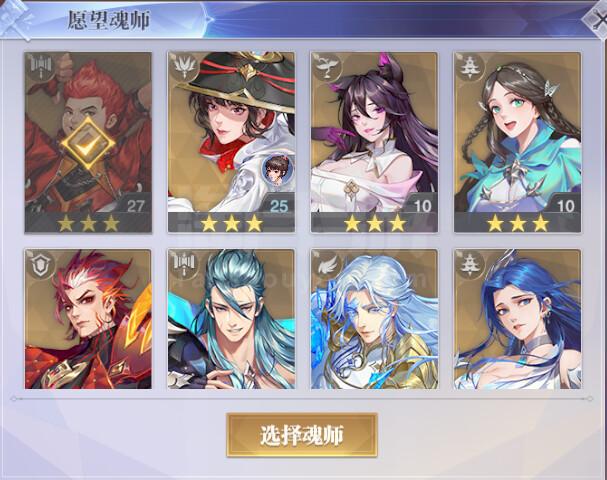
Task: Click the tree class icon on the blue-haired woman card
Action: click(470, 265)
